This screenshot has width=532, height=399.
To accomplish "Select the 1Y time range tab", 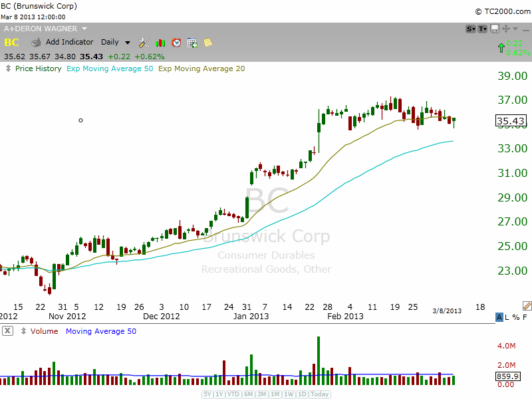I will (x=219, y=394).
